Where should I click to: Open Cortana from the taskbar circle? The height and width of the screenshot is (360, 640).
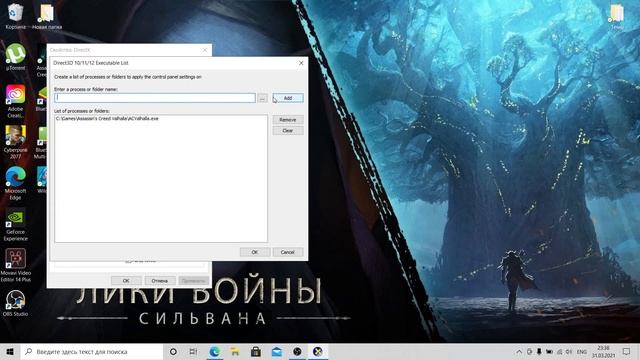click(173, 351)
